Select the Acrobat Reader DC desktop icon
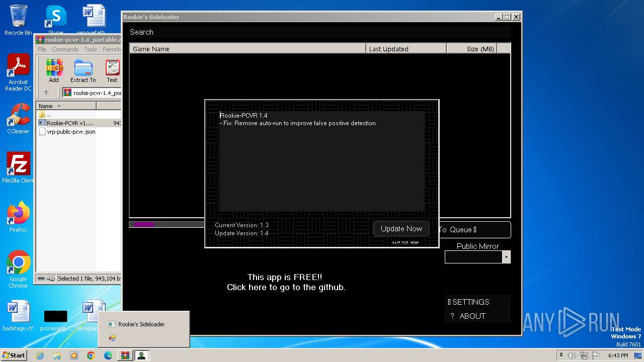 click(x=18, y=73)
